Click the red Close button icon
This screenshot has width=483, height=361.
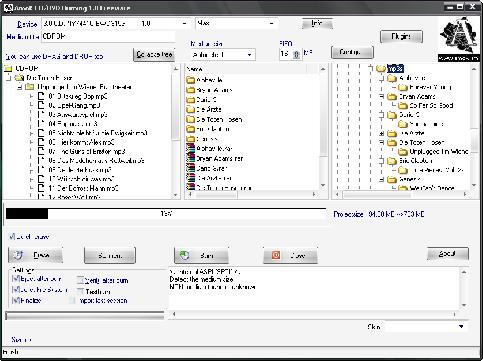pos(276,255)
